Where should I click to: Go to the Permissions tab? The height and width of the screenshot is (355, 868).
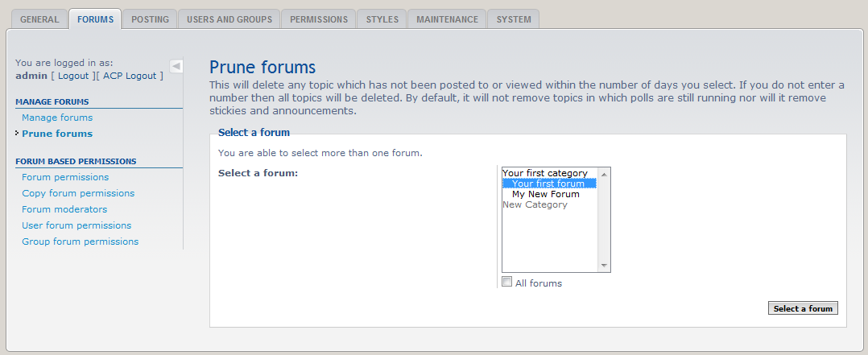(x=319, y=19)
